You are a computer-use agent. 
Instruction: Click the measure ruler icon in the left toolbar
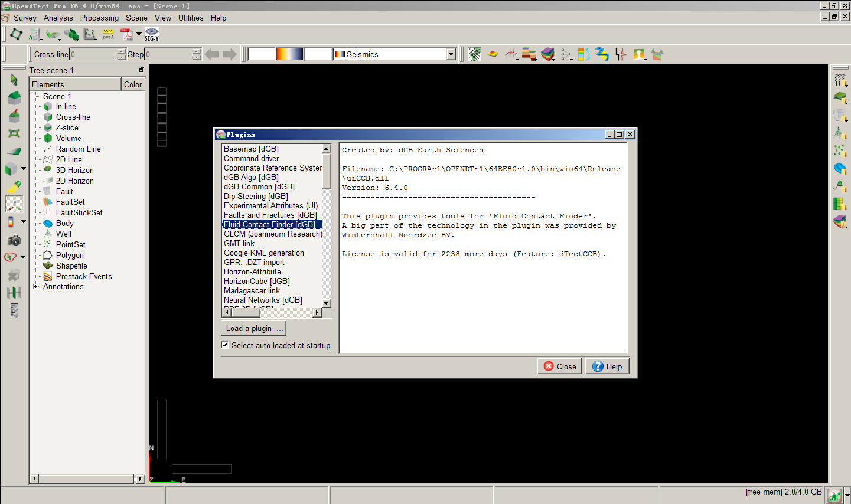click(x=14, y=310)
